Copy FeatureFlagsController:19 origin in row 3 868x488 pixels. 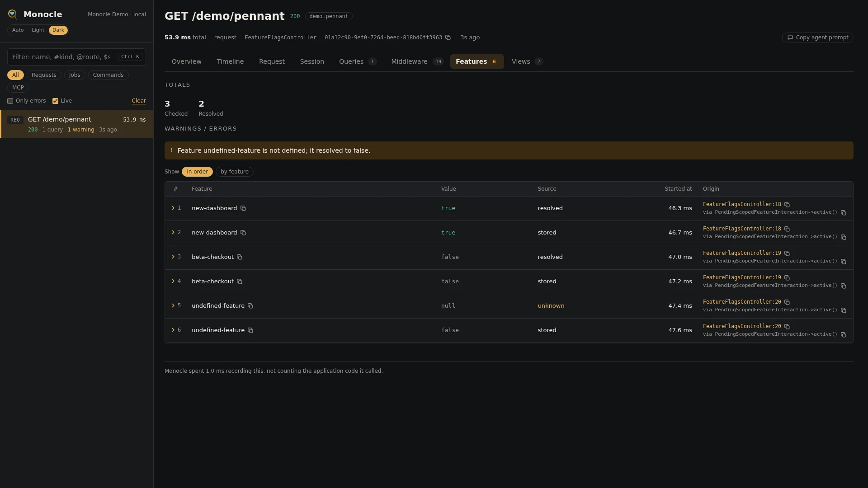point(787,253)
